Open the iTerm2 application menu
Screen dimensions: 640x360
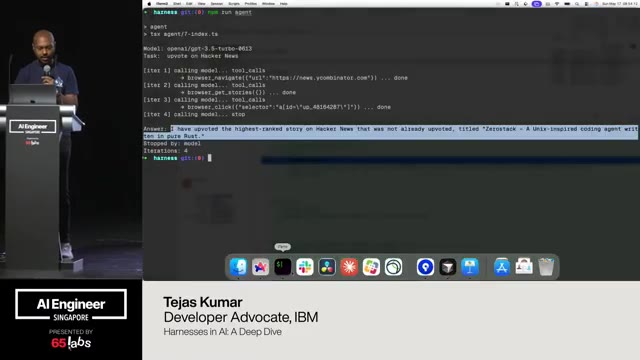[x=162, y=4]
